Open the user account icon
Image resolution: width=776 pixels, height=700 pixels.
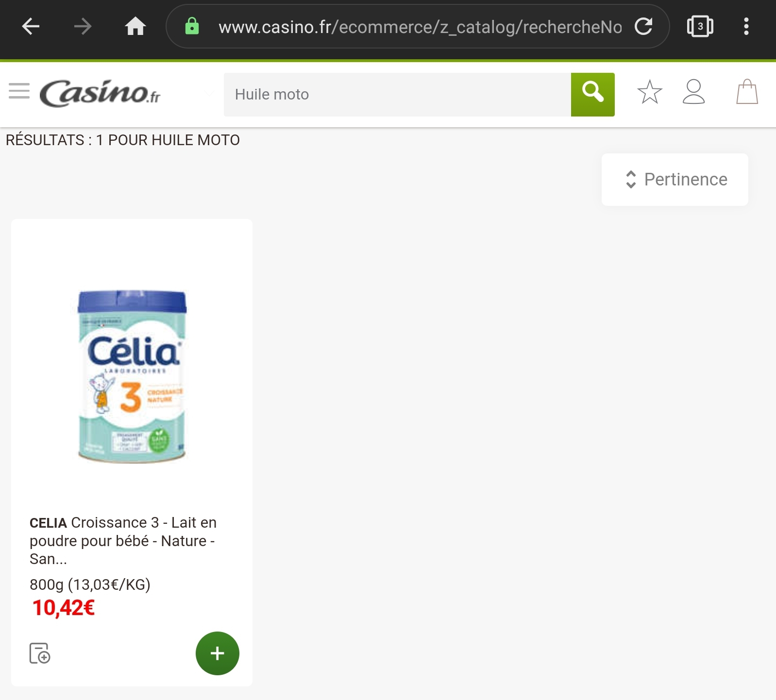point(694,92)
